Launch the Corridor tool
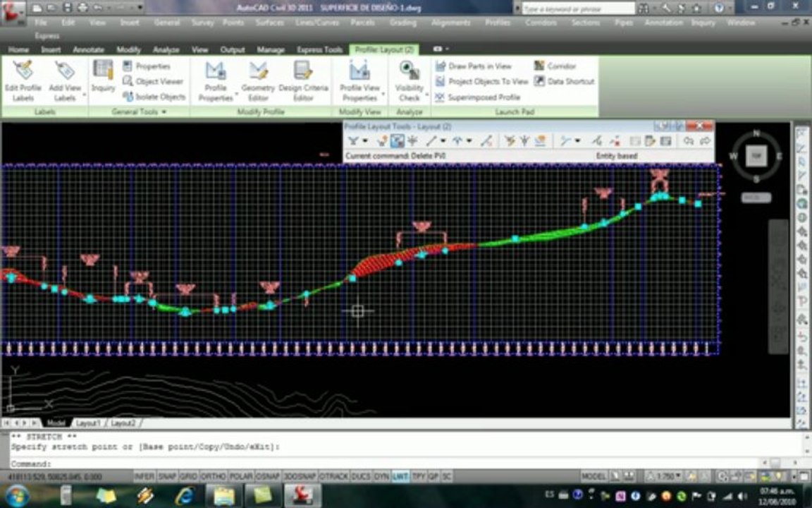The width and height of the screenshot is (812, 508). point(555,66)
